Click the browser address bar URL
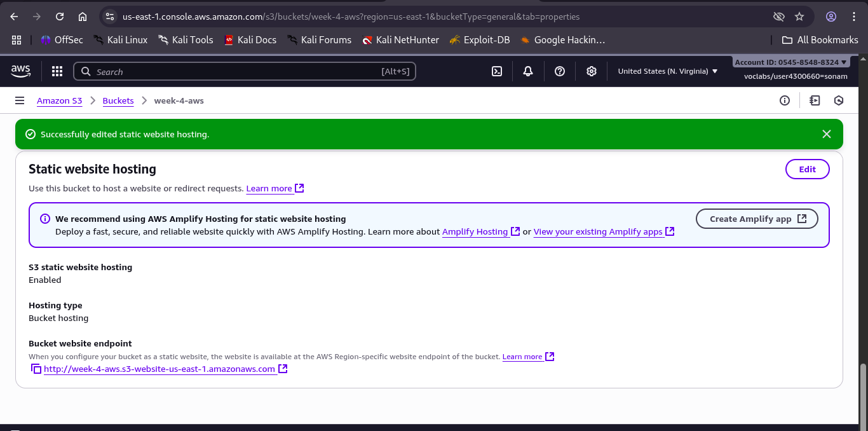 351,17
